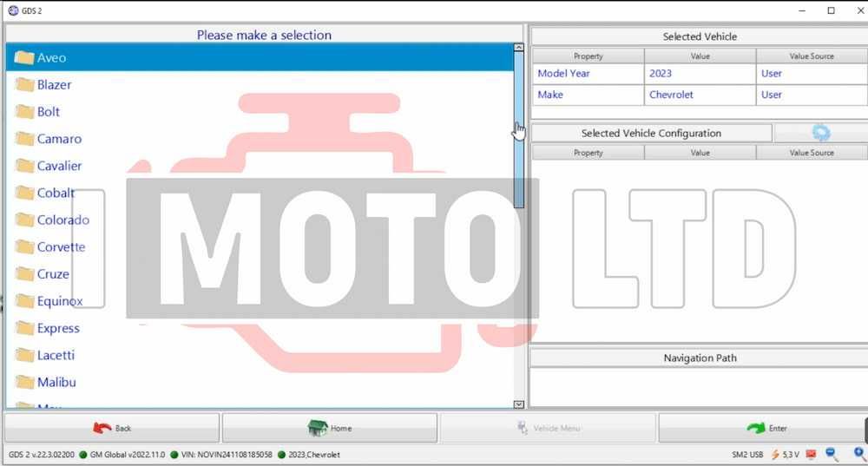868x466 pixels.
Task: Click Value Source header in Selected Vehicle table
Action: (812, 56)
